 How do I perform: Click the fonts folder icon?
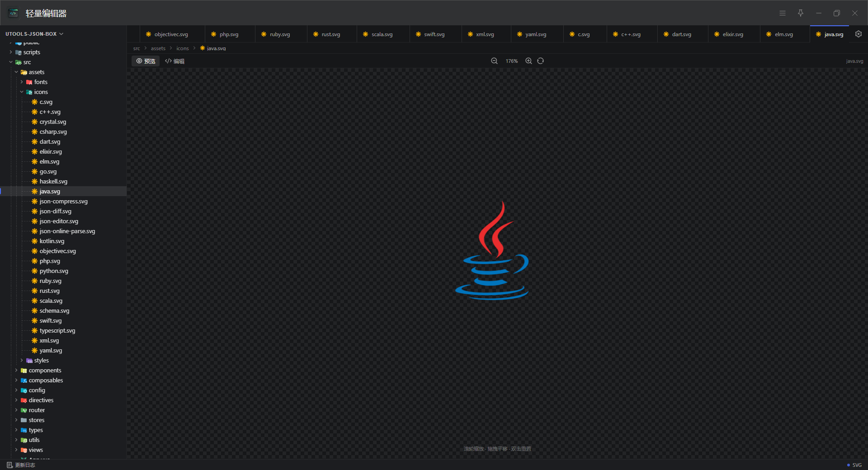(29, 82)
